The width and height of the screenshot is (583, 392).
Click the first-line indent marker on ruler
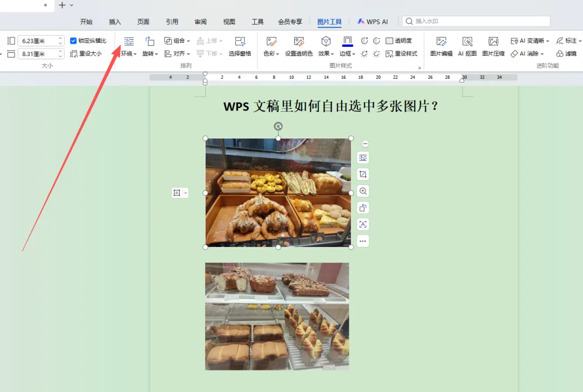pos(205,74)
